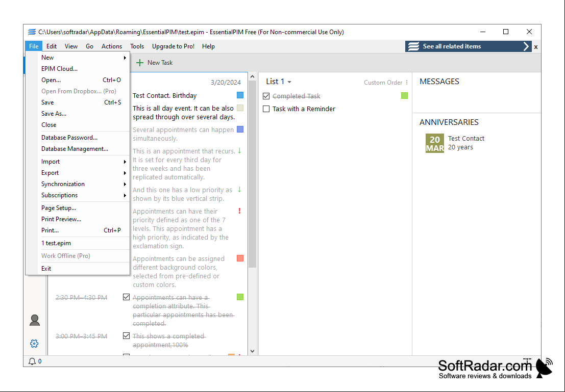The image size is (565, 392).
Task: Check the Task with a Reminder checkbox
Action: (x=266, y=109)
